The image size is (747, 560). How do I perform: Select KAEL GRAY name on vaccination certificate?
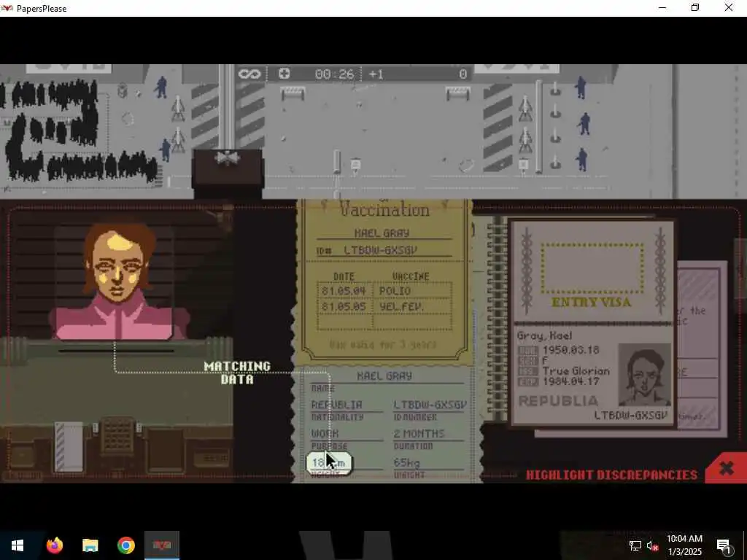coord(382,233)
